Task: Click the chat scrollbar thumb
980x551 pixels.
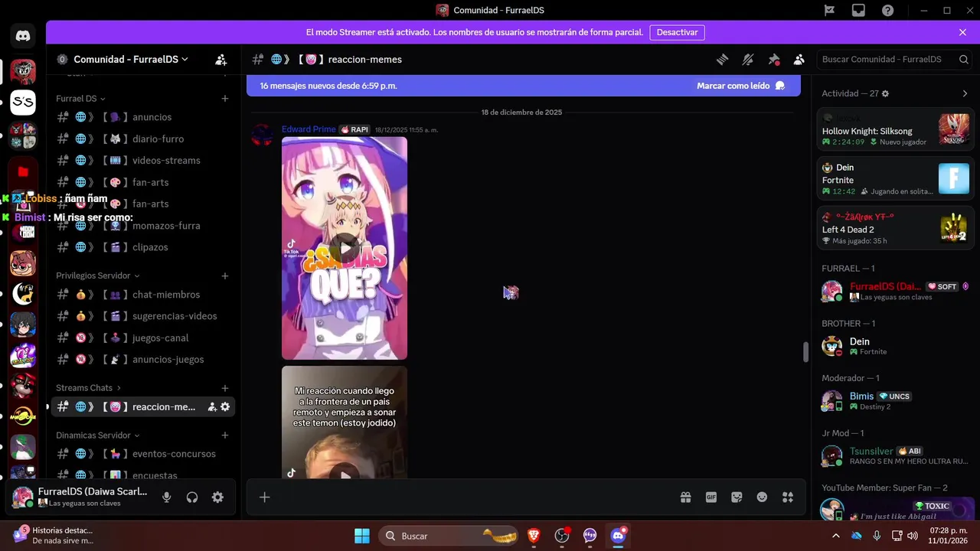Action: pos(805,352)
